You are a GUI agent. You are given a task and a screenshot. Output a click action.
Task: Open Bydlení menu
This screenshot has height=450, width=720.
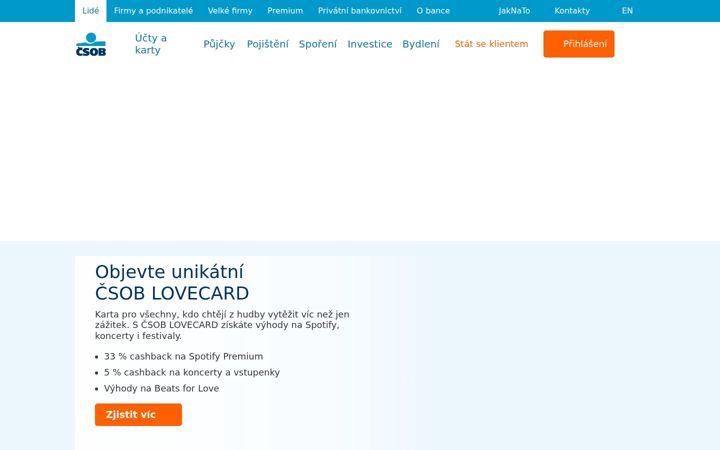click(421, 44)
